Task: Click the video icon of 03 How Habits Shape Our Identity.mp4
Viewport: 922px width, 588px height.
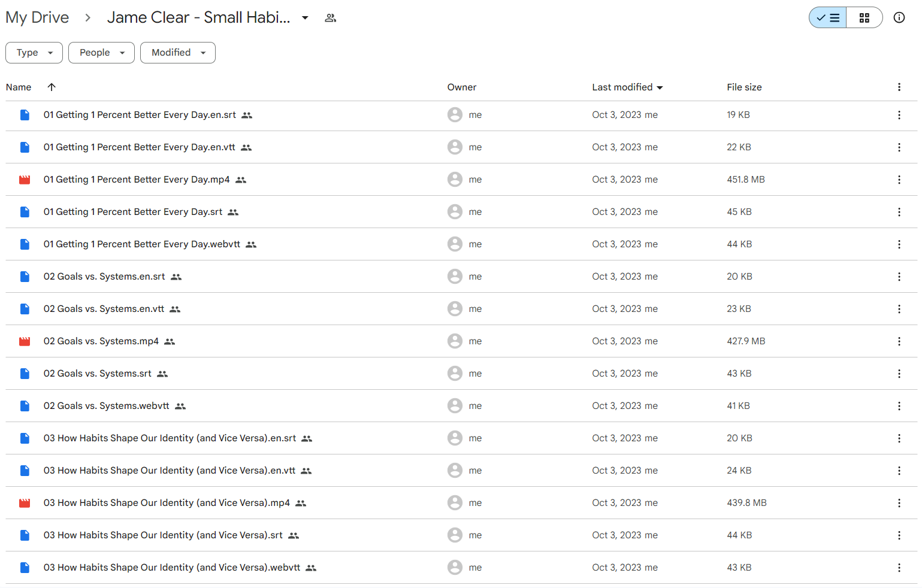Action: 25,503
